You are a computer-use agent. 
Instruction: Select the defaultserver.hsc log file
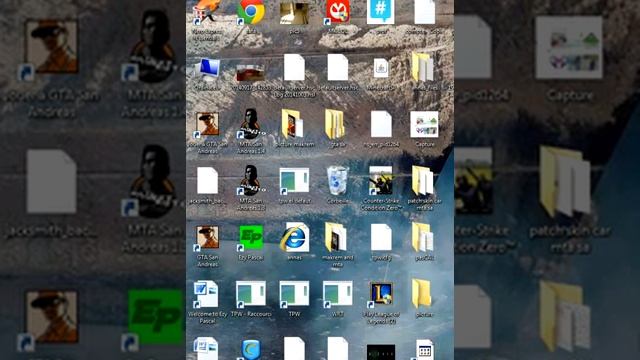(x=294, y=68)
